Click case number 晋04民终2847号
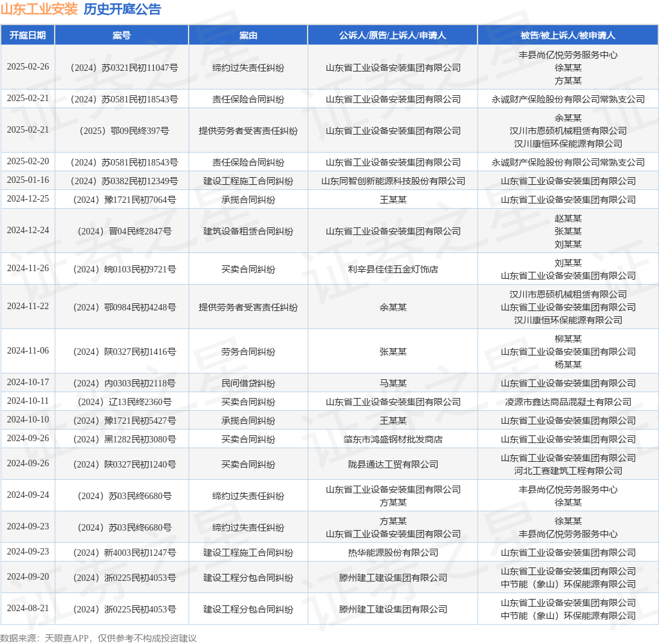 (124, 231)
